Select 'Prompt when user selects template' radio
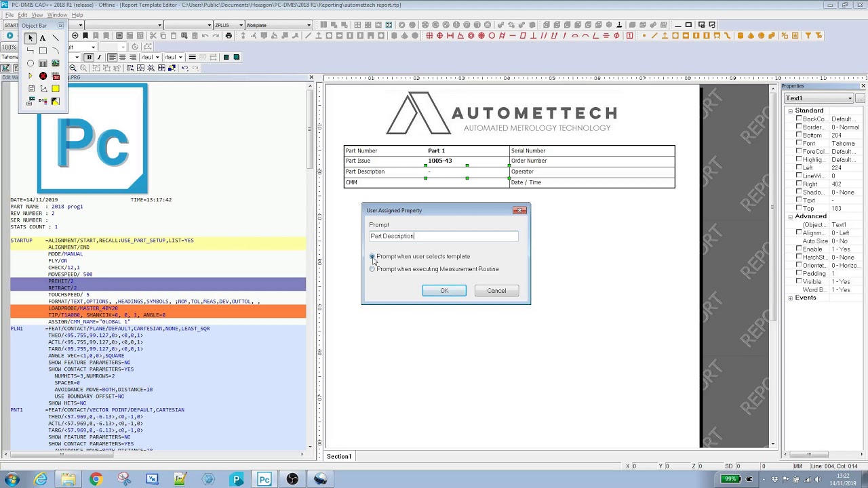The width and height of the screenshot is (868, 488). click(372, 256)
